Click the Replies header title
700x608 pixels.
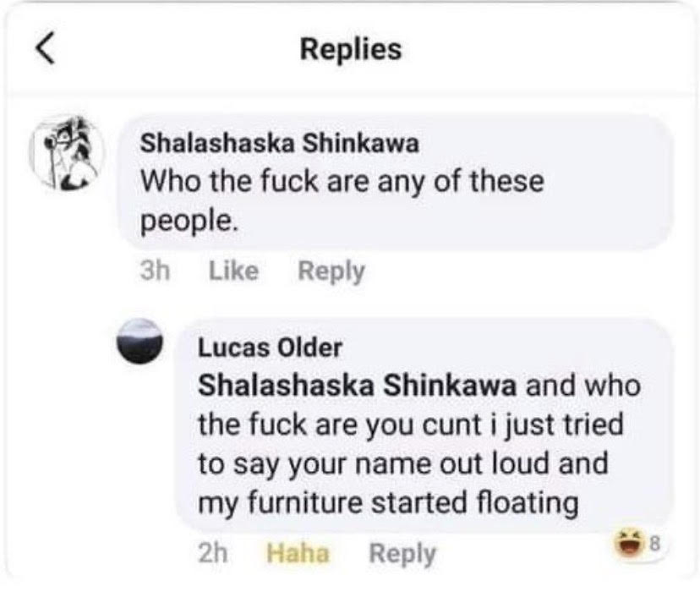coord(351,49)
